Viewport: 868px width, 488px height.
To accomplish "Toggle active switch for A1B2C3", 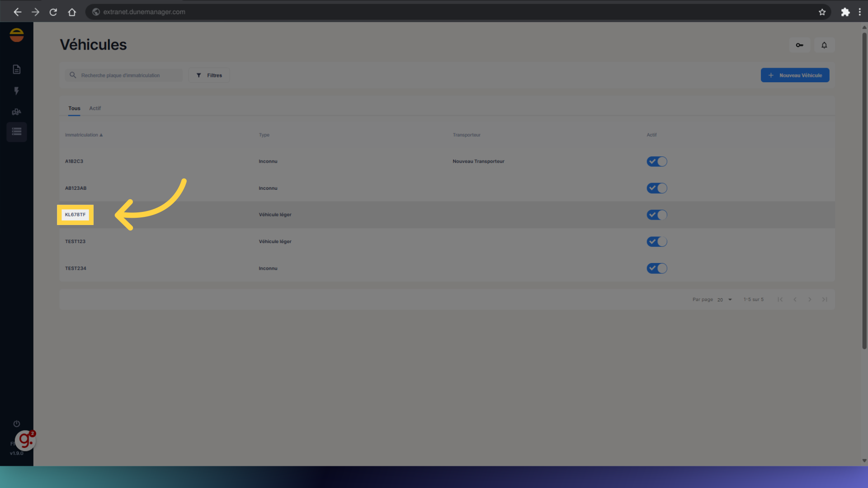I will [x=656, y=162].
